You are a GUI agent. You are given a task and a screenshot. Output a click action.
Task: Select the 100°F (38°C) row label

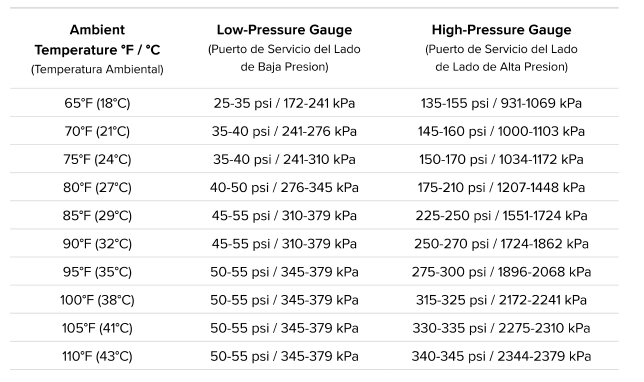[97, 300]
